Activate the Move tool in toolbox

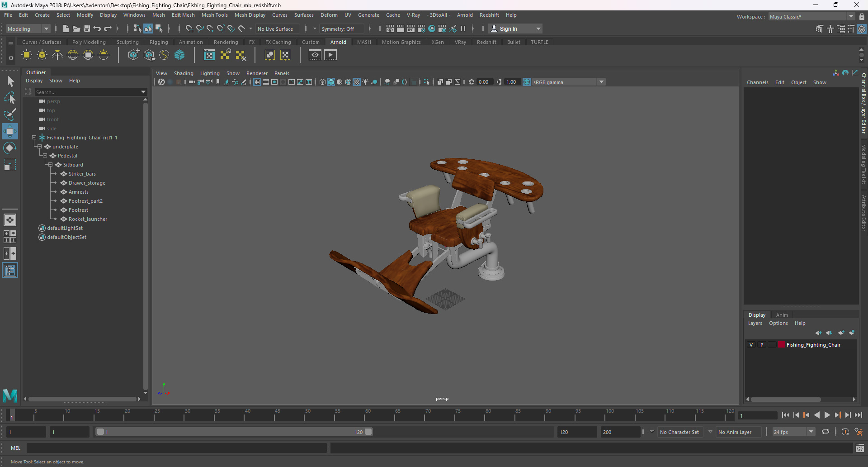(10, 131)
